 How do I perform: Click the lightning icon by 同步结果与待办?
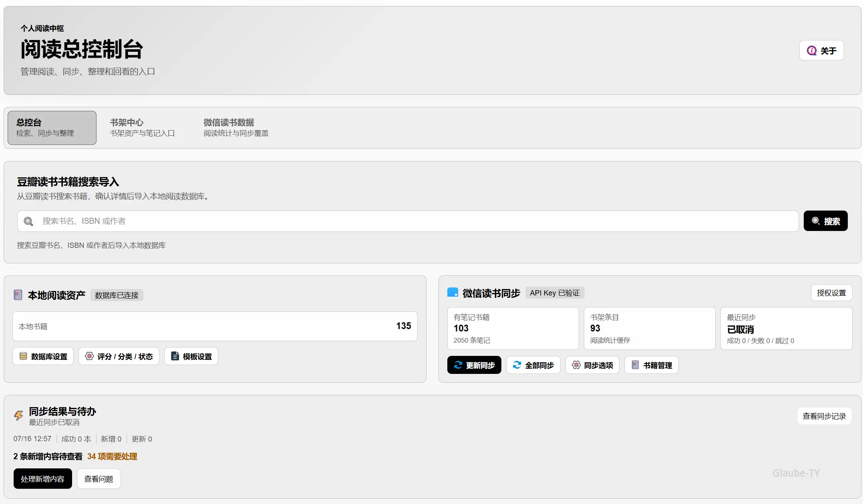18,416
